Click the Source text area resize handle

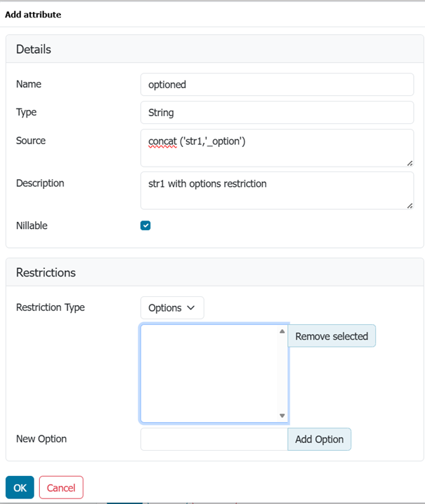coord(410,162)
